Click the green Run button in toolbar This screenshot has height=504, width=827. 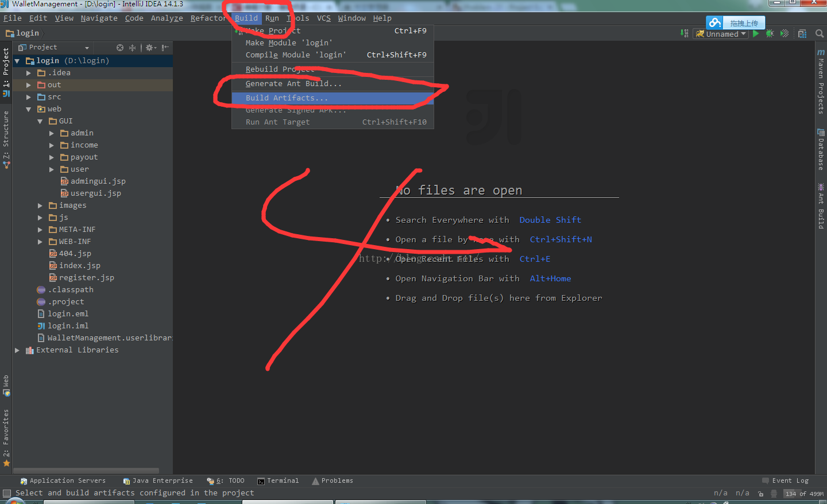756,34
